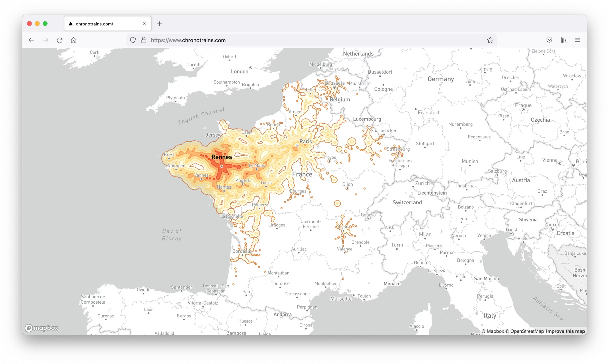Click the Dijon city label
The width and height of the screenshot is (609, 364).
[x=347, y=184]
